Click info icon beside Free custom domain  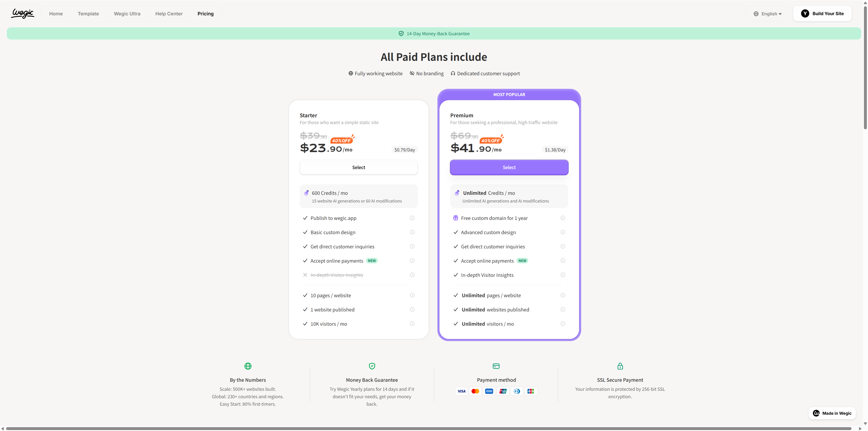pyautogui.click(x=562, y=218)
